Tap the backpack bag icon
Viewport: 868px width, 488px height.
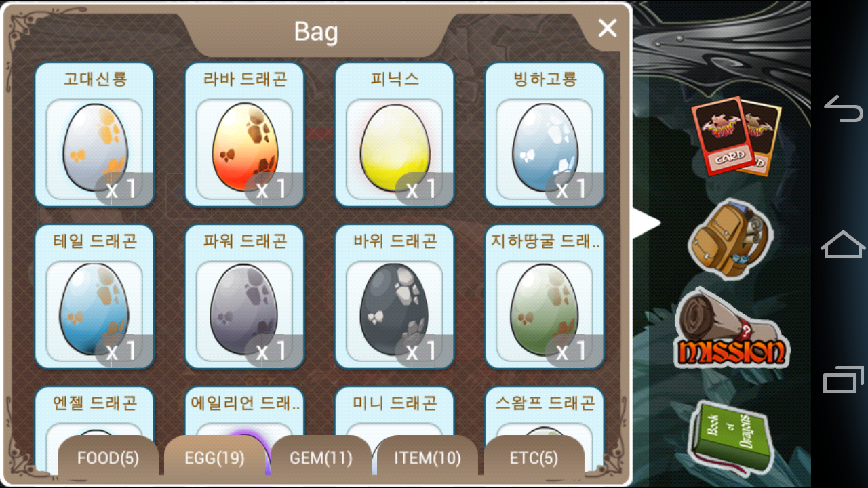730,239
